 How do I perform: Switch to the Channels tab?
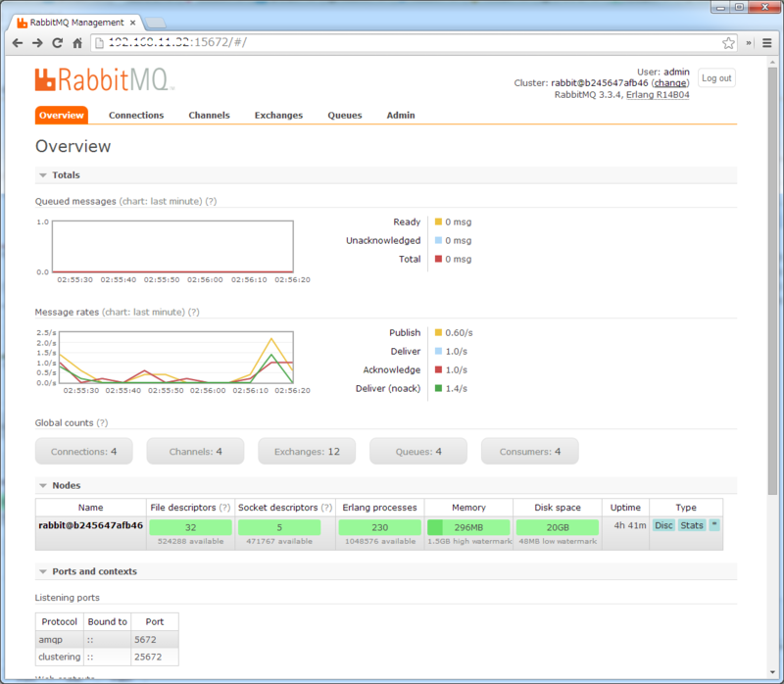click(209, 115)
